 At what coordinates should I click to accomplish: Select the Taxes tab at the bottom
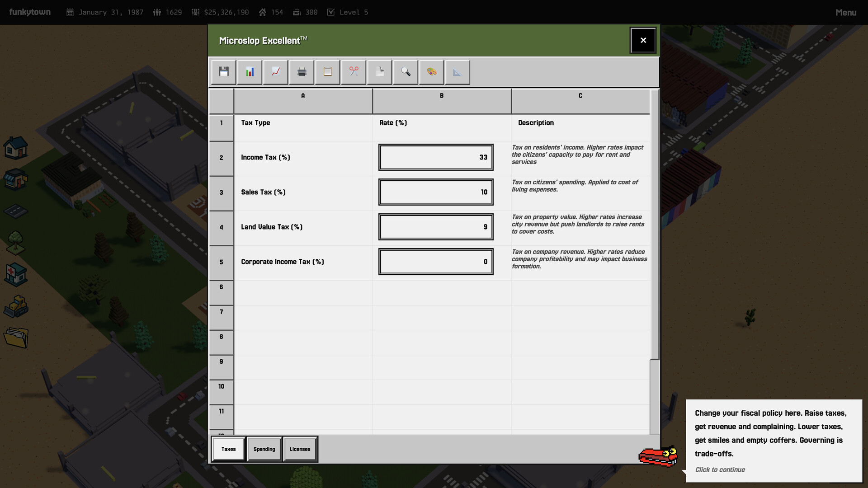click(x=228, y=449)
